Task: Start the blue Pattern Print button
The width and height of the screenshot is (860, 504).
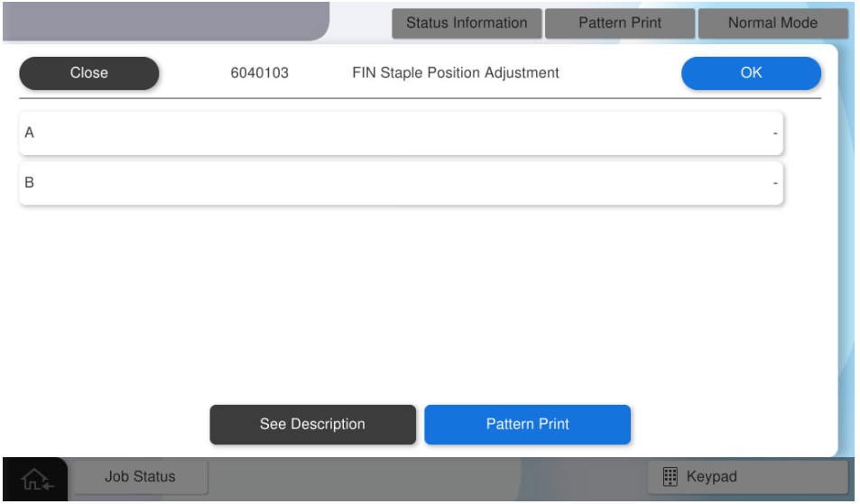Action: (x=527, y=425)
